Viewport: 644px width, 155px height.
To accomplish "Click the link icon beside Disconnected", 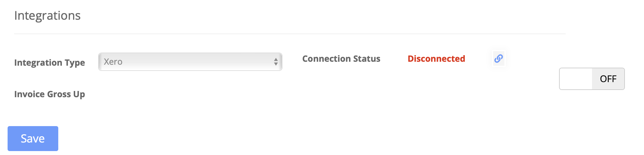I will pyautogui.click(x=498, y=58).
